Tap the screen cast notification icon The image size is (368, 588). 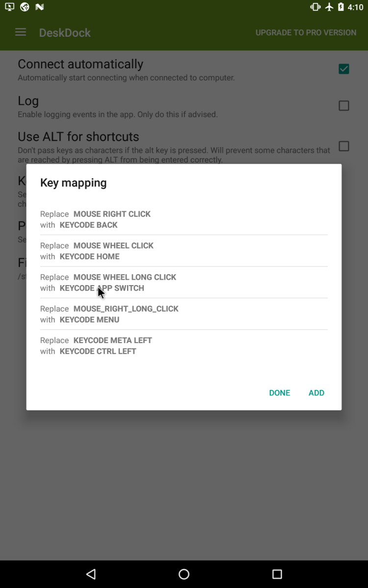pyautogui.click(x=9, y=7)
